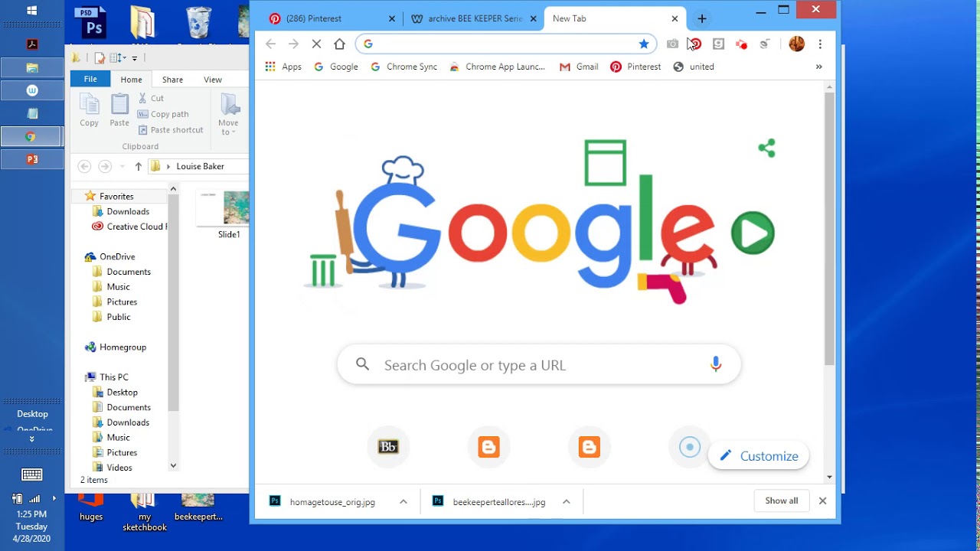
Task: Share the Google doodle
Action: click(766, 148)
